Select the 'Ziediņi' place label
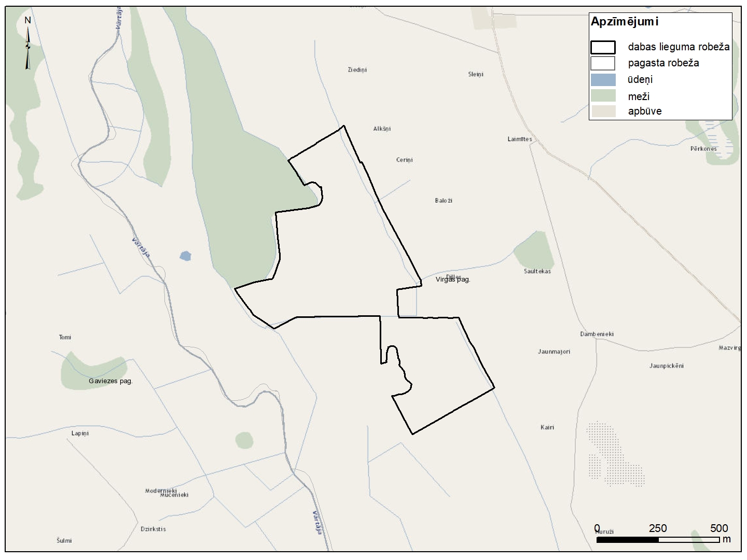Screen dimensions: 747x560 357,69
